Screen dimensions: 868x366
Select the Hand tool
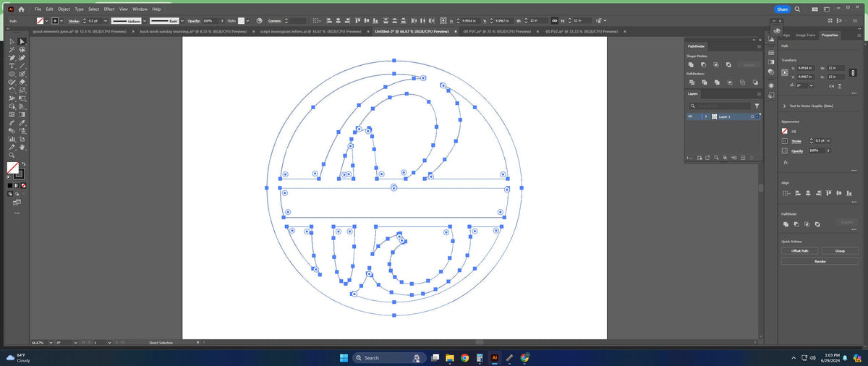point(23,147)
